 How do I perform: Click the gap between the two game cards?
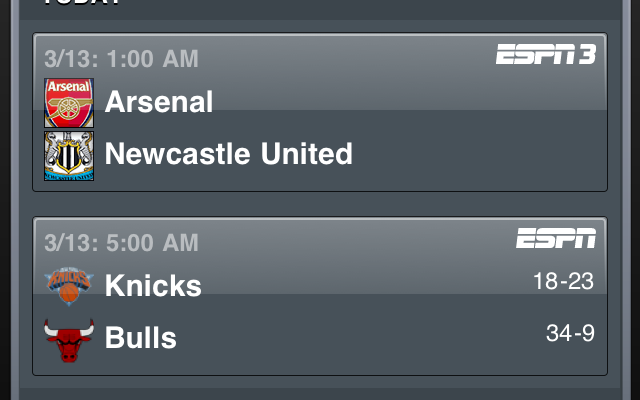click(x=320, y=204)
